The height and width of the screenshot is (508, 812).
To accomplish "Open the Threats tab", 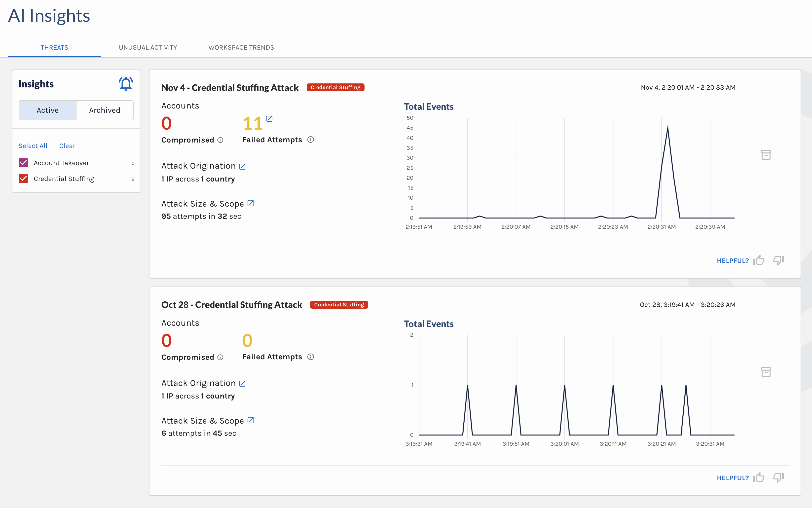I will pyautogui.click(x=54, y=48).
